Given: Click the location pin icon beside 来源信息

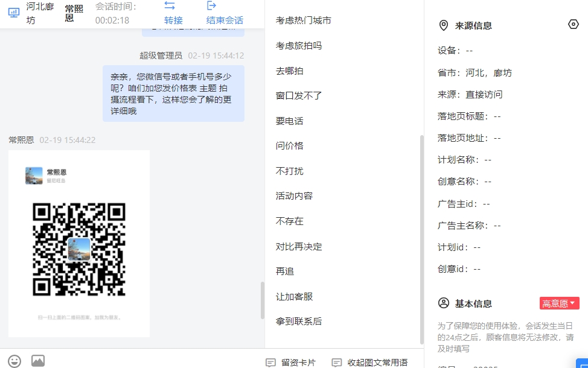Looking at the screenshot, I should click(443, 25).
